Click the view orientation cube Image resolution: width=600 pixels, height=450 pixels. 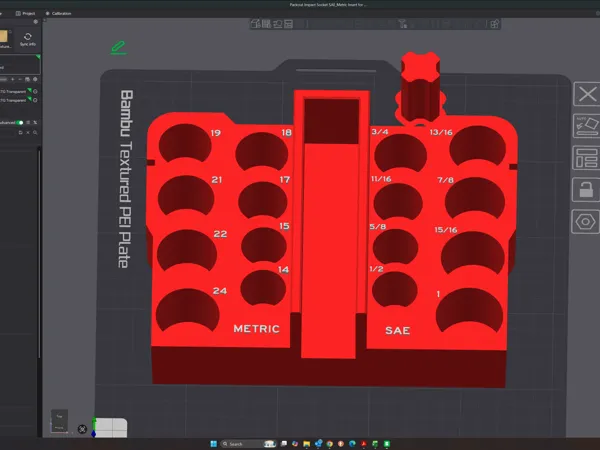point(59,421)
